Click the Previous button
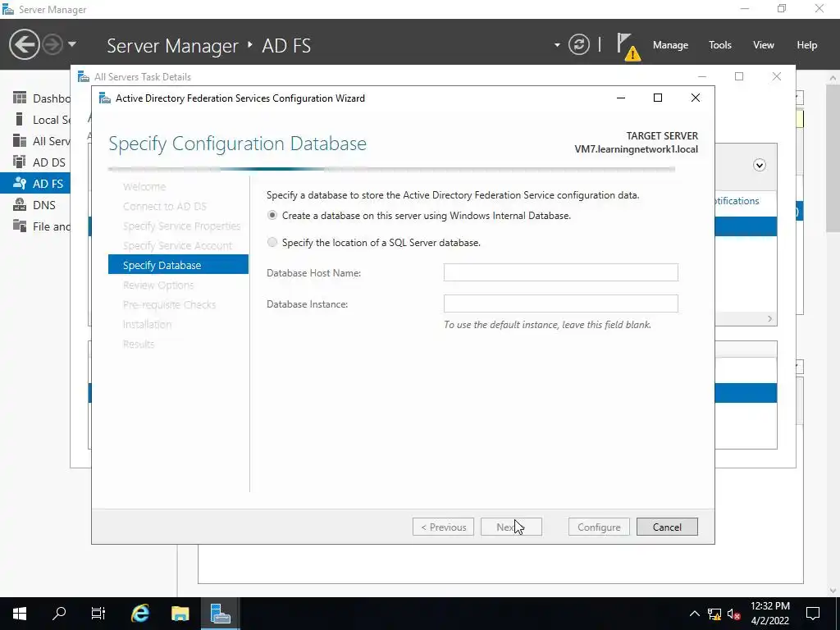This screenshot has width=840, height=630. pos(443,527)
